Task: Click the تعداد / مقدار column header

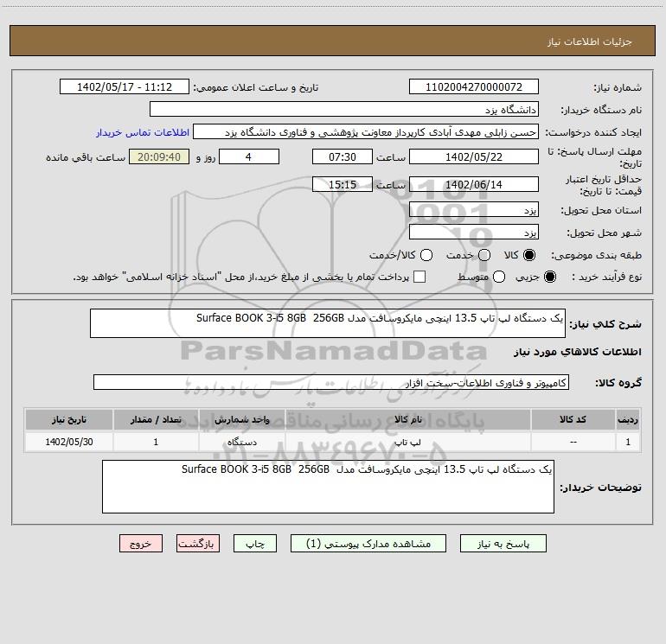Action: 156,419
